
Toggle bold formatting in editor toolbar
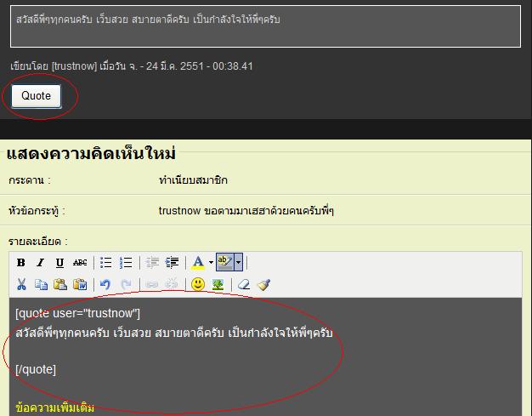(21, 263)
